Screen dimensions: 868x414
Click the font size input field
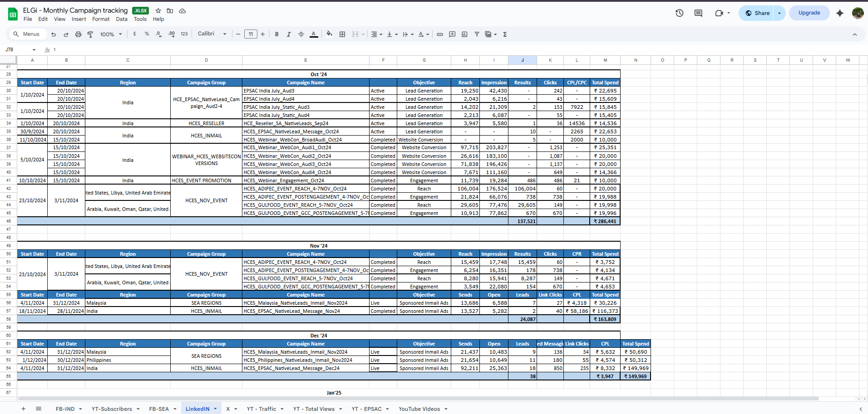tap(251, 34)
